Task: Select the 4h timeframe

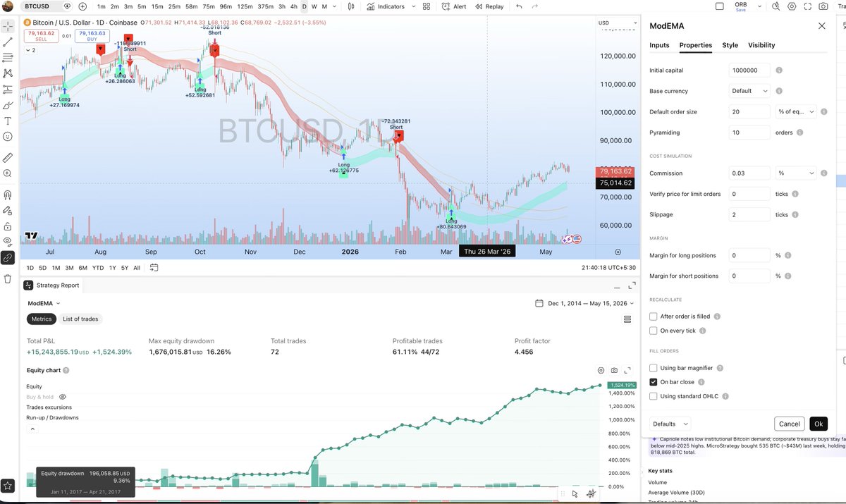Action: pyautogui.click(x=293, y=6)
